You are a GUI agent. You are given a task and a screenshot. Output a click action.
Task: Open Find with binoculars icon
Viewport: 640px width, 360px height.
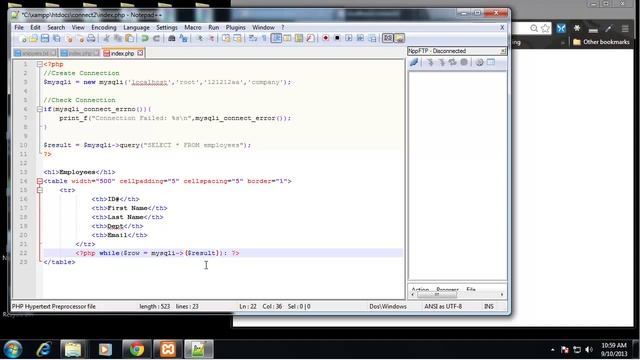coord(171,38)
